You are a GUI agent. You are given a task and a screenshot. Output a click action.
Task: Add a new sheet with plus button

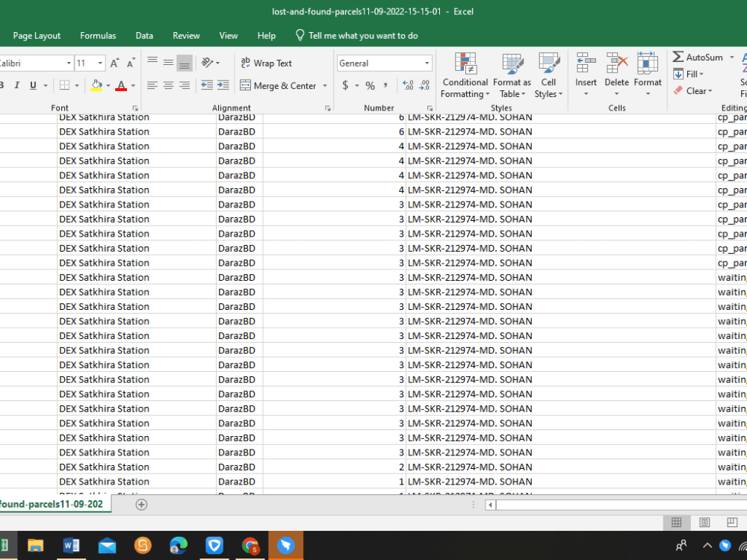coord(141,505)
